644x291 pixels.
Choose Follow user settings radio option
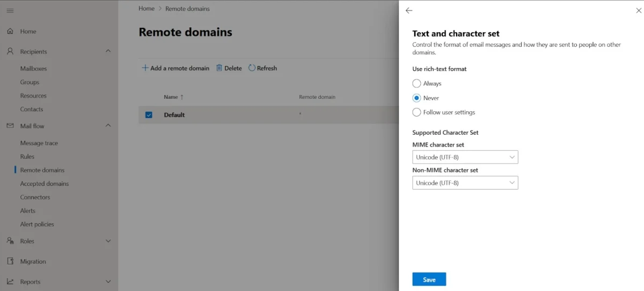416,112
